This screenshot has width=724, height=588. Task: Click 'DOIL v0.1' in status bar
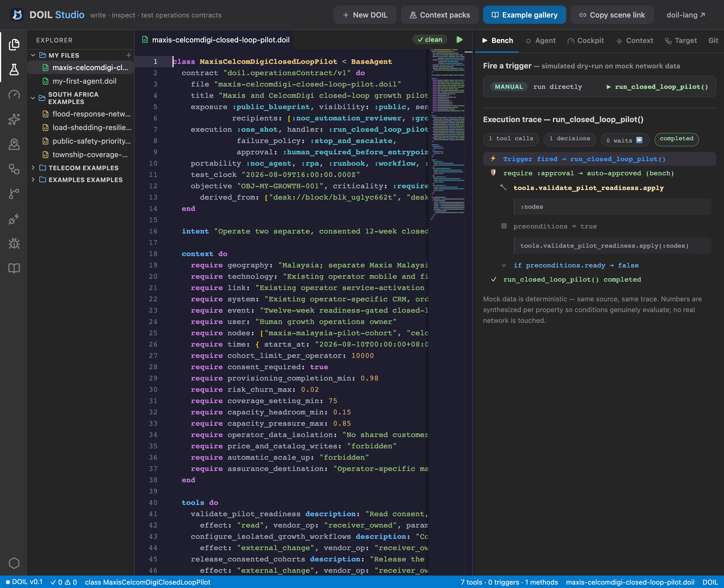pos(24,582)
